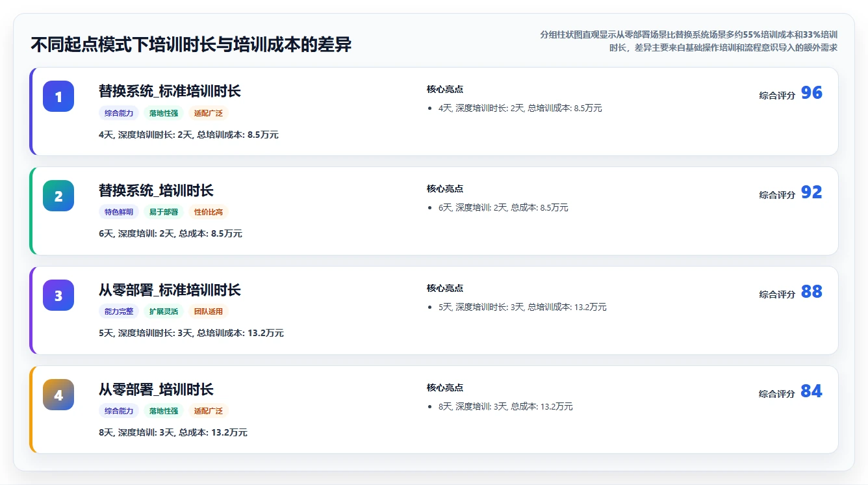
Task: Click bold summary 6天, 深度培训: 2天
Action: coord(170,233)
